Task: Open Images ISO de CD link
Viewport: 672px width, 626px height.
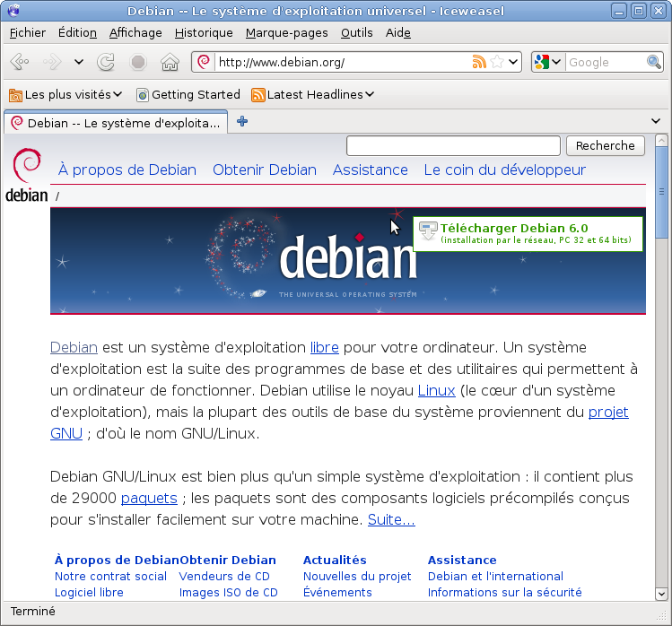Action: (x=229, y=593)
